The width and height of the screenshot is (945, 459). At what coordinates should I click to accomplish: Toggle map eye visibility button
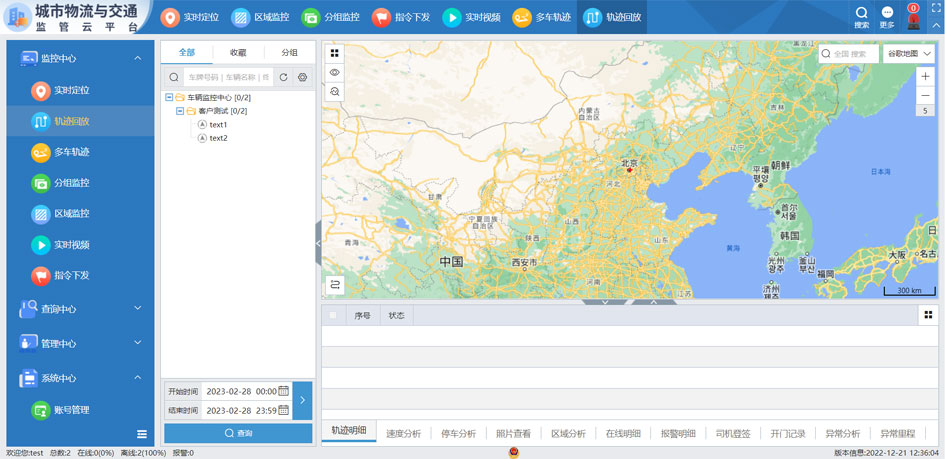coord(335,73)
